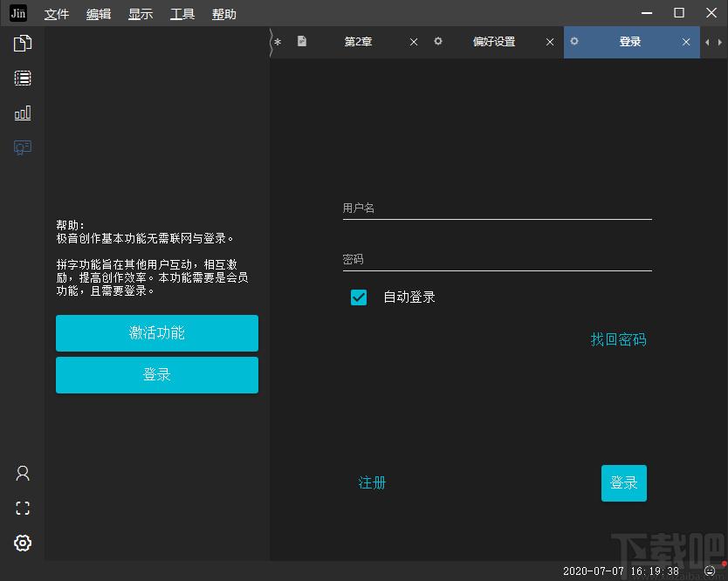Open the statistics bar-chart panel
This screenshot has height=581, width=728.
point(22,113)
